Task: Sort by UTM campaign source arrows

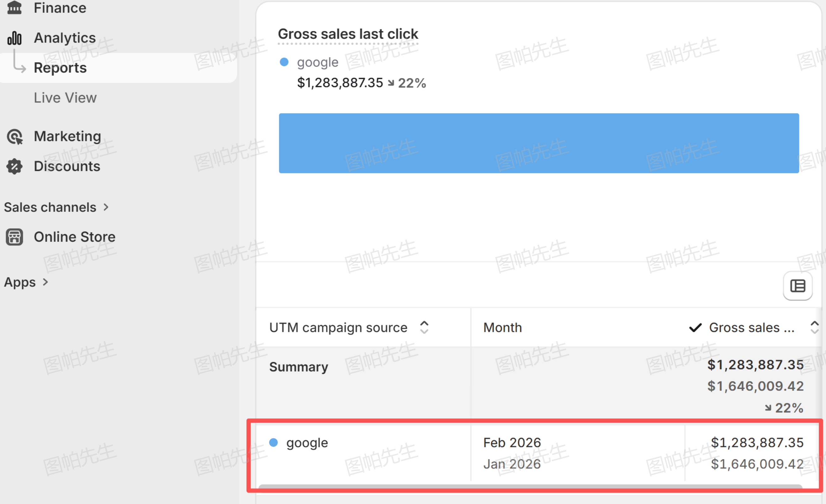Action: [x=424, y=328]
